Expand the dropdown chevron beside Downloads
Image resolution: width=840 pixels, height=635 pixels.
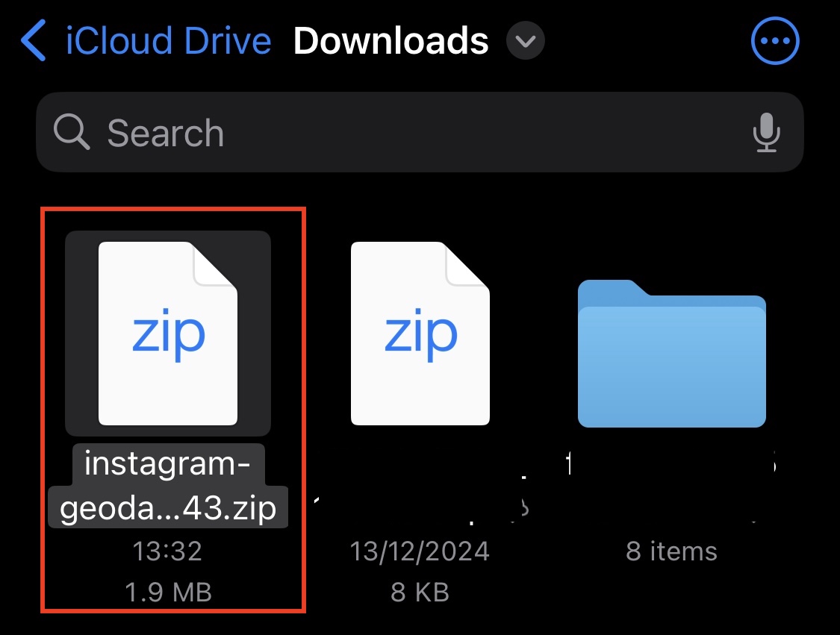pos(526,41)
